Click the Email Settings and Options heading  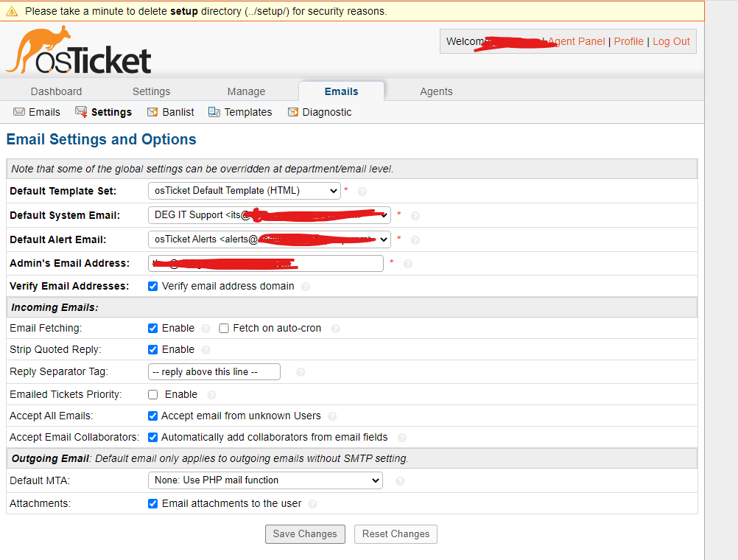pos(101,139)
